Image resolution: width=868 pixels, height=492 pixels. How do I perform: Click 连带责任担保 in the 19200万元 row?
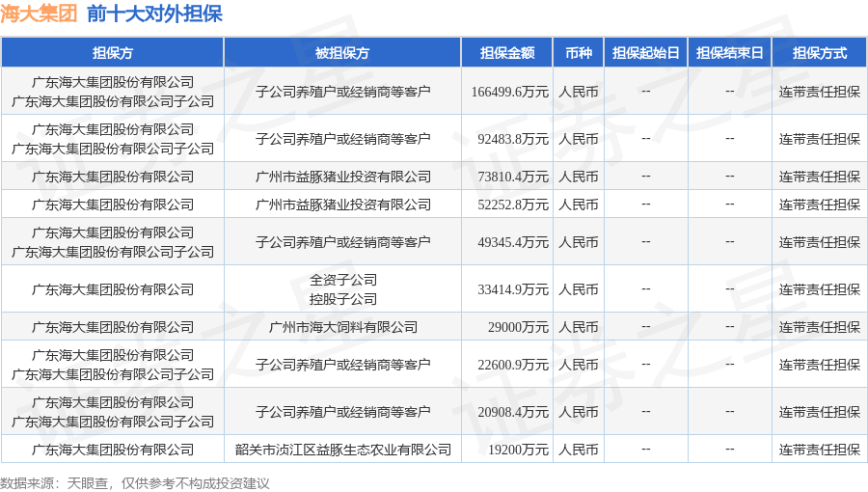(x=819, y=450)
